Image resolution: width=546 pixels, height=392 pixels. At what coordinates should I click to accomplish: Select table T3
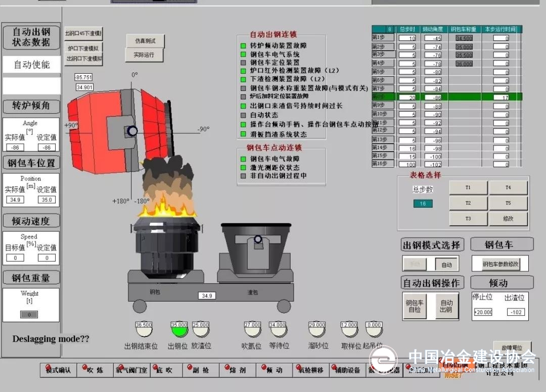tap(468, 219)
